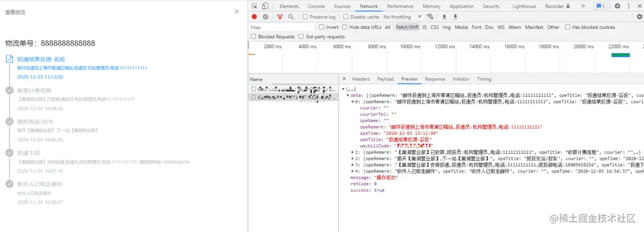Close the request details pane
This screenshot has height=232, width=644.
(x=344, y=79)
